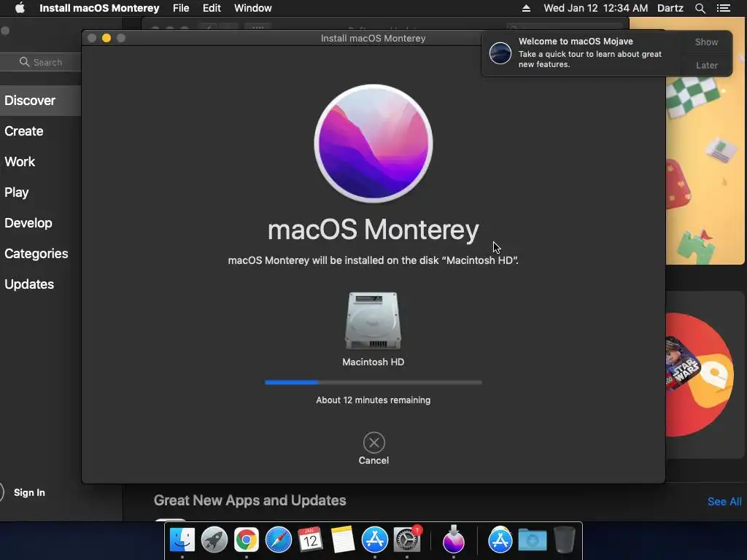Click About 12 minutes remaining text
This screenshot has height=560, width=747.
[373, 400]
